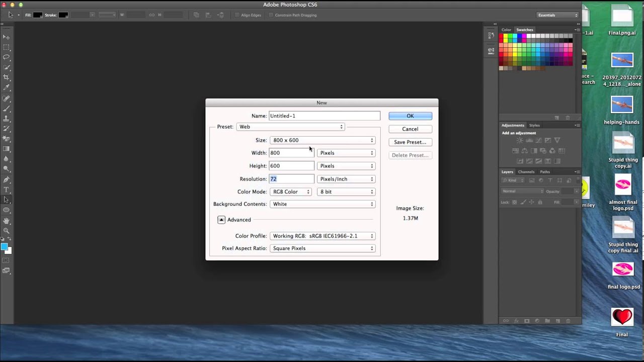The width and height of the screenshot is (644, 362).
Task: Toggle the pixel layer filter
Action: (533, 180)
